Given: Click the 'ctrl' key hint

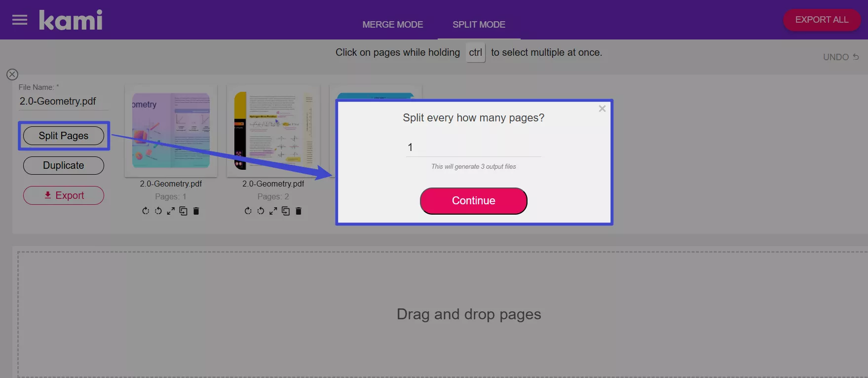Looking at the screenshot, I should [x=476, y=52].
